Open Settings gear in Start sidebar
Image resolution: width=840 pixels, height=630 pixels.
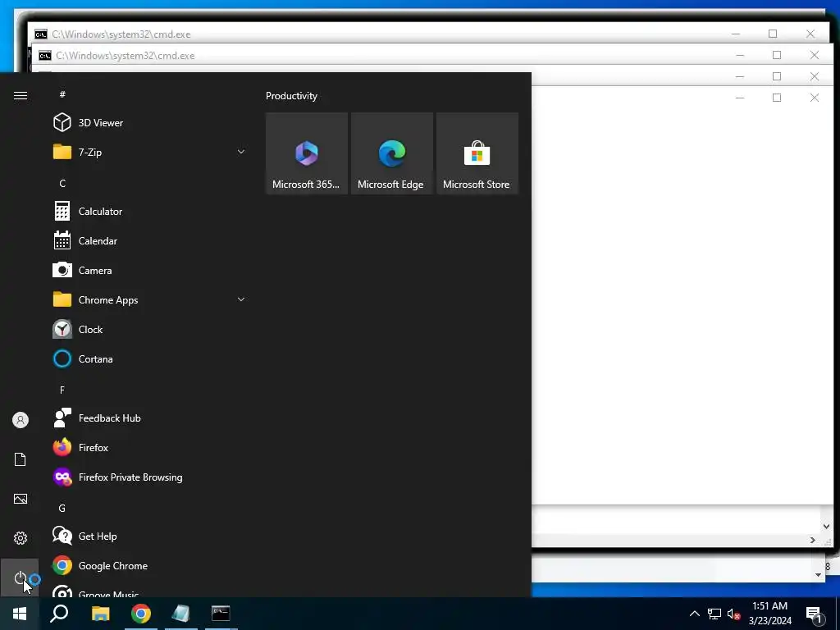pos(21,538)
